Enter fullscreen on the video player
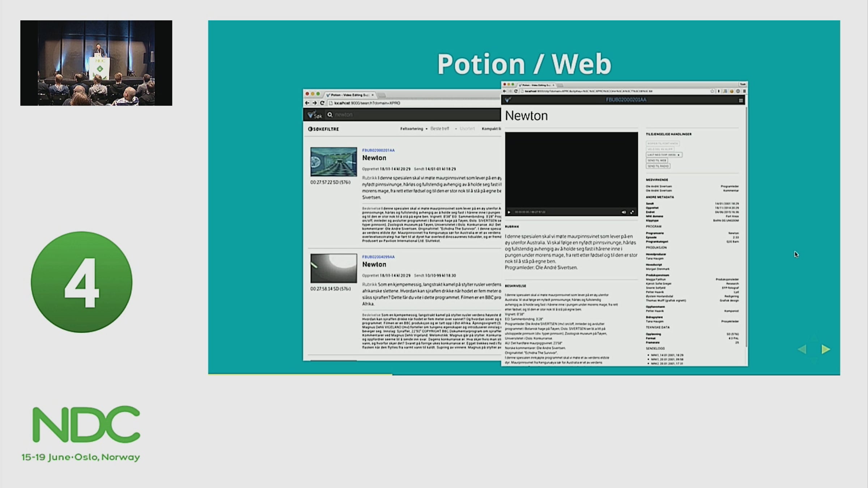 pyautogui.click(x=632, y=212)
